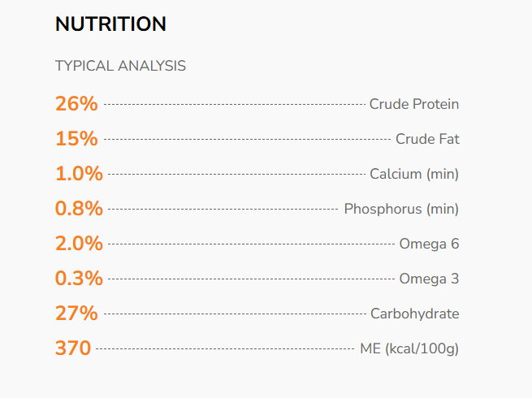Screen dimensions: 532x398
Task: Click the 26% protein value
Action: pos(76,104)
